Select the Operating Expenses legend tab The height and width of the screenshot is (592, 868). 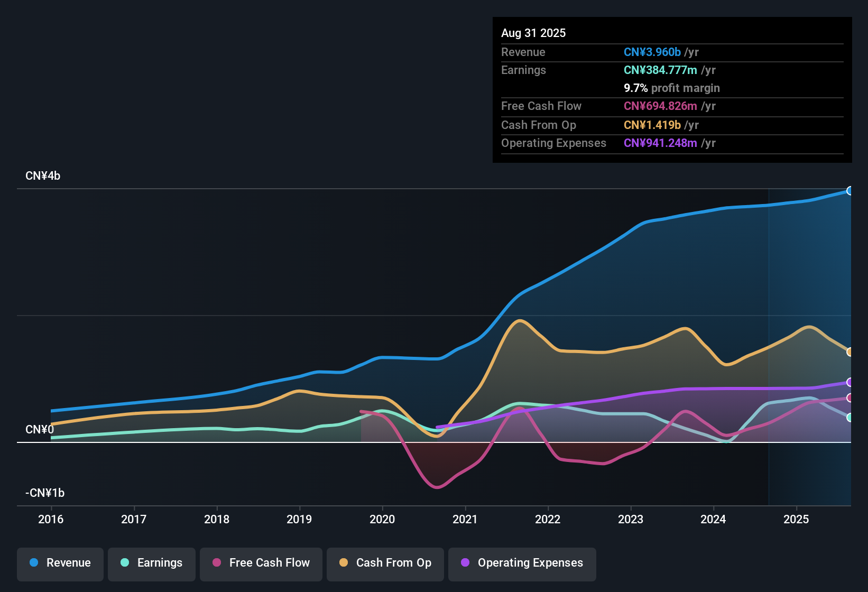pyautogui.click(x=522, y=564)
